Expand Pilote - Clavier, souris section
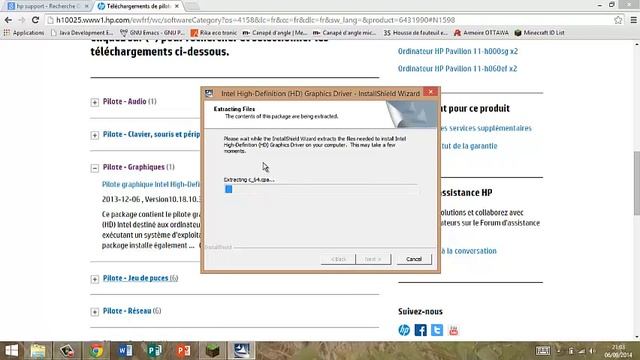 coord(95,135)
